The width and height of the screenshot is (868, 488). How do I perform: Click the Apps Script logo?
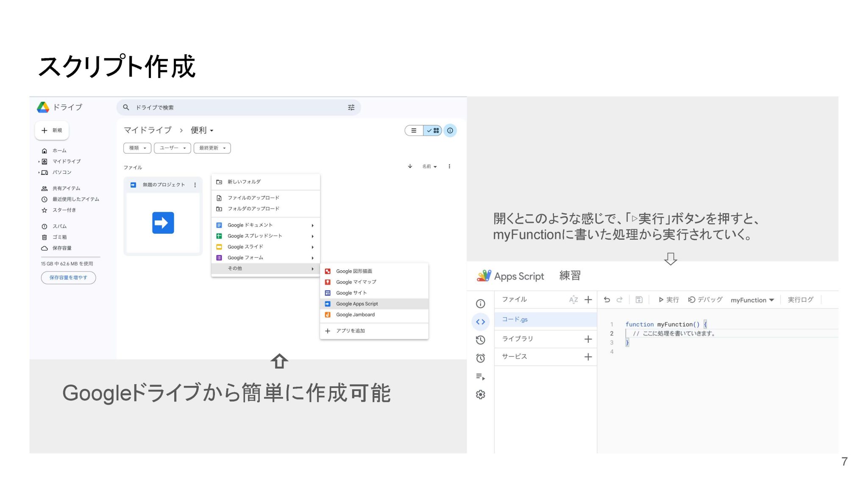(484, 276)
